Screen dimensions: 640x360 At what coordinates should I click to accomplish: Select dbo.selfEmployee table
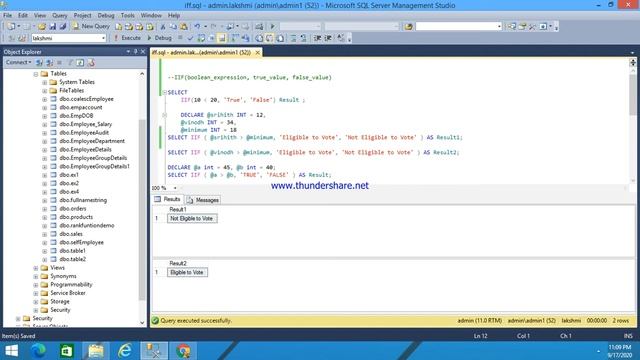[x=81, y=242]
